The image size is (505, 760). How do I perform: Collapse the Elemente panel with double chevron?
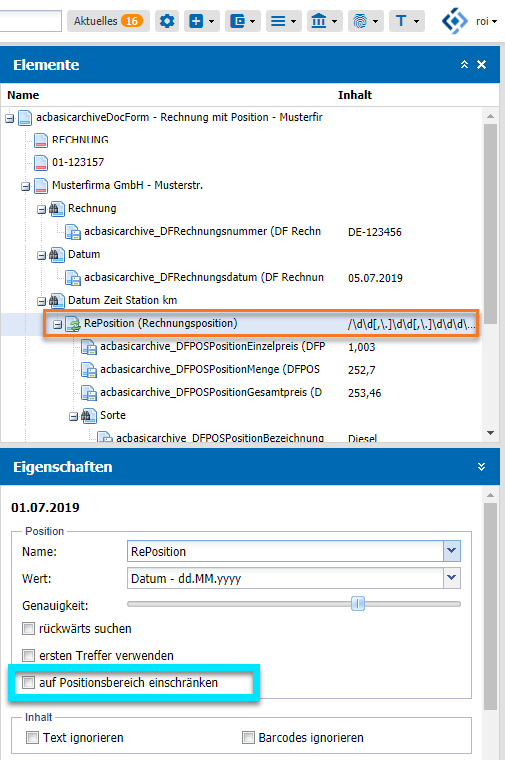[x=464, y=64]
